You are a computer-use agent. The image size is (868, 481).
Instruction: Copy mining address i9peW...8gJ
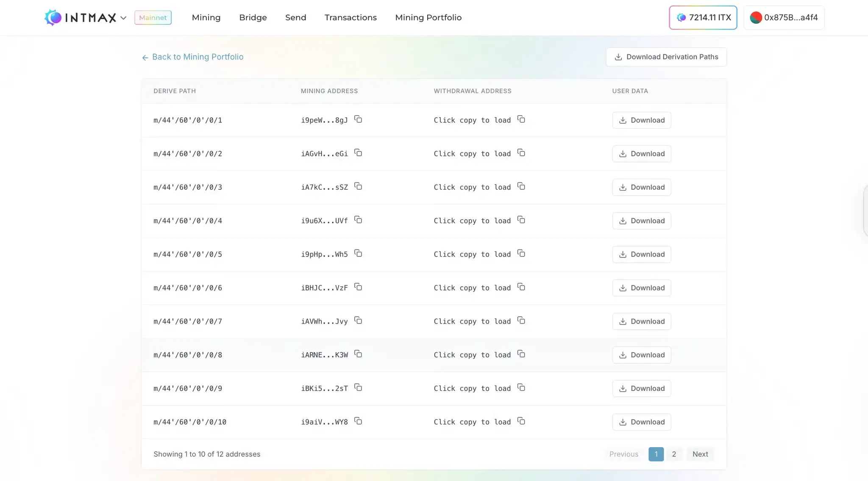coord(358,119)
